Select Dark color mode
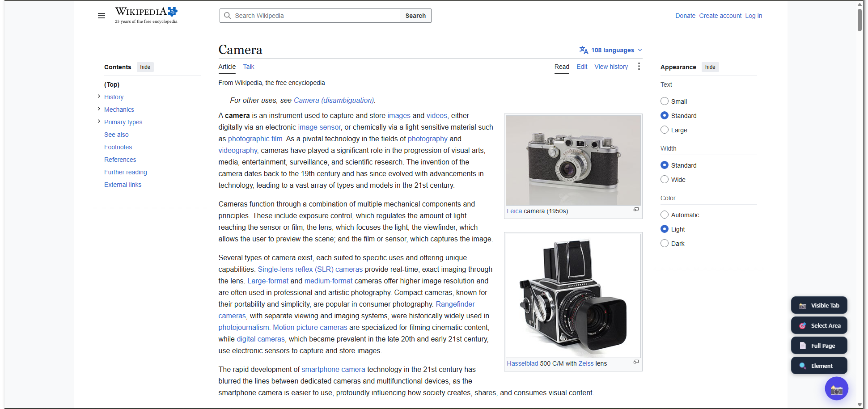 (665, 244)
